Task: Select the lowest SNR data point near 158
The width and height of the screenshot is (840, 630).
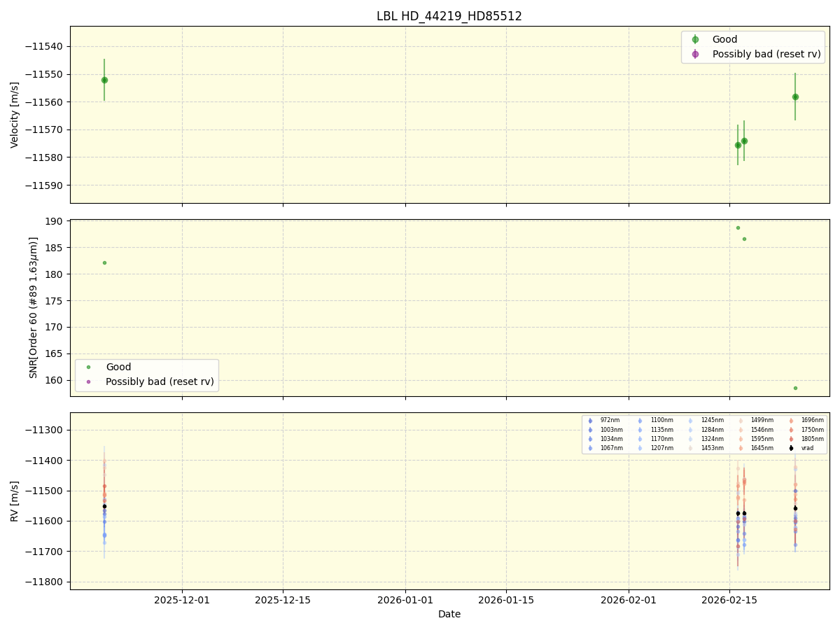Action: [795, 388]
